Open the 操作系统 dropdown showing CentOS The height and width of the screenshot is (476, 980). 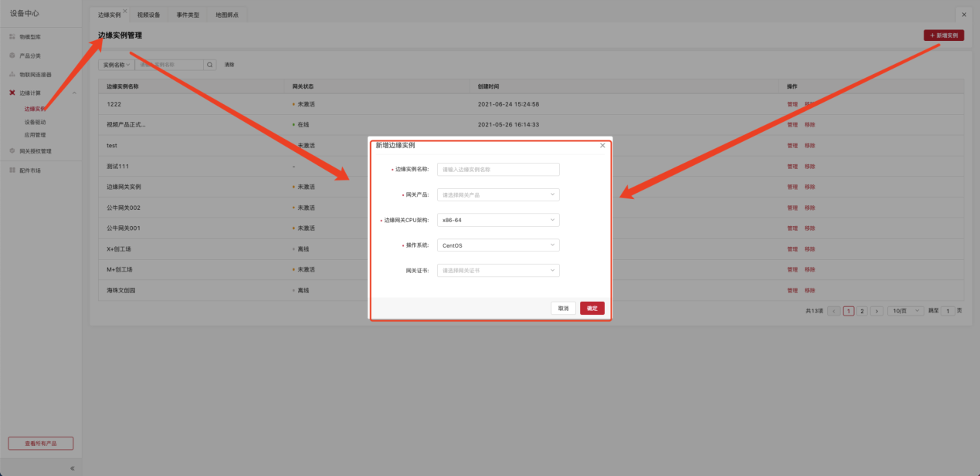pyautogui.click(x=498, y=245)
